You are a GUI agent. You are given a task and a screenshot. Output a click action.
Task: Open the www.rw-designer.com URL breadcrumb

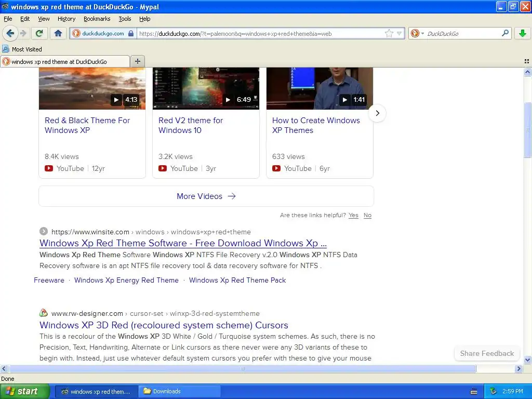155,313
